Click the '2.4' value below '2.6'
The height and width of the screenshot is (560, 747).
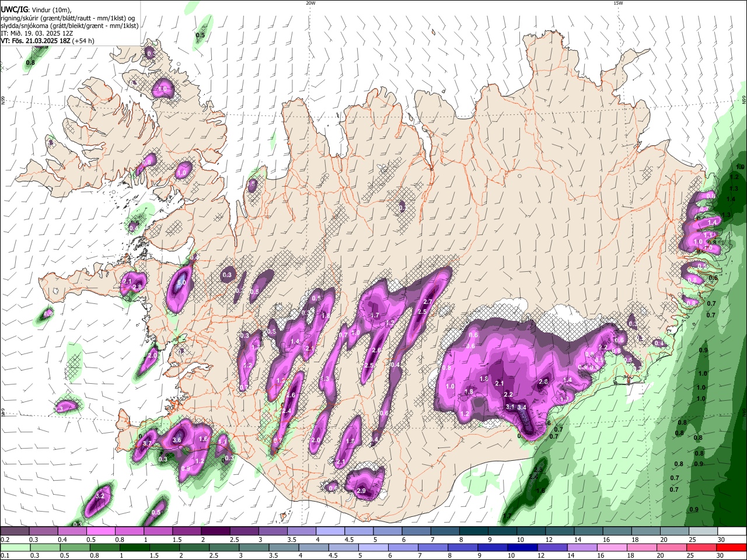[287, 411]
